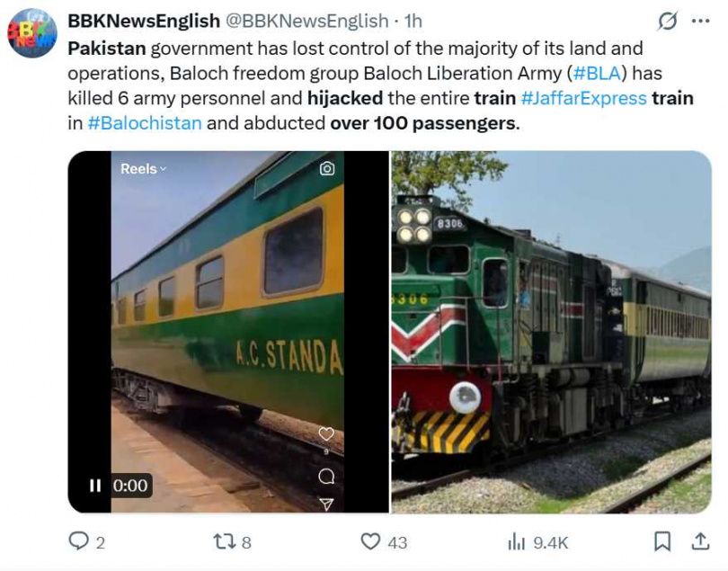Viewport: 728px width, 571px height.
Task: Click the reply speech bubble icon
Action: coord(78,541)
